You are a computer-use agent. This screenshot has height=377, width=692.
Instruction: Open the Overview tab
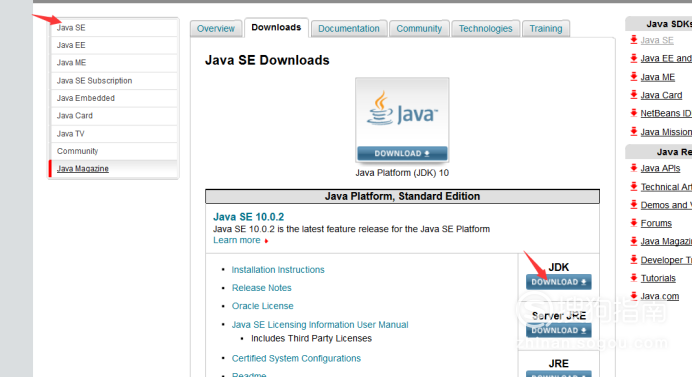point(216,29)
